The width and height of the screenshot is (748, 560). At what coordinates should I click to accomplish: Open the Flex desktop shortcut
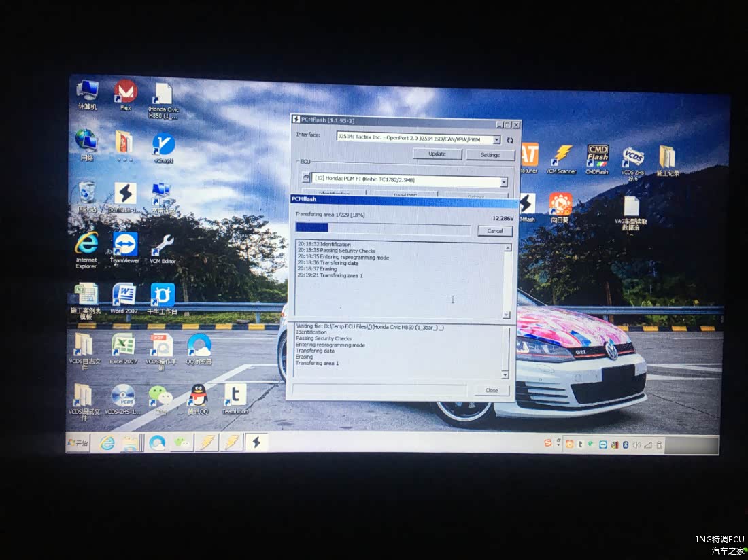(125, 94)
